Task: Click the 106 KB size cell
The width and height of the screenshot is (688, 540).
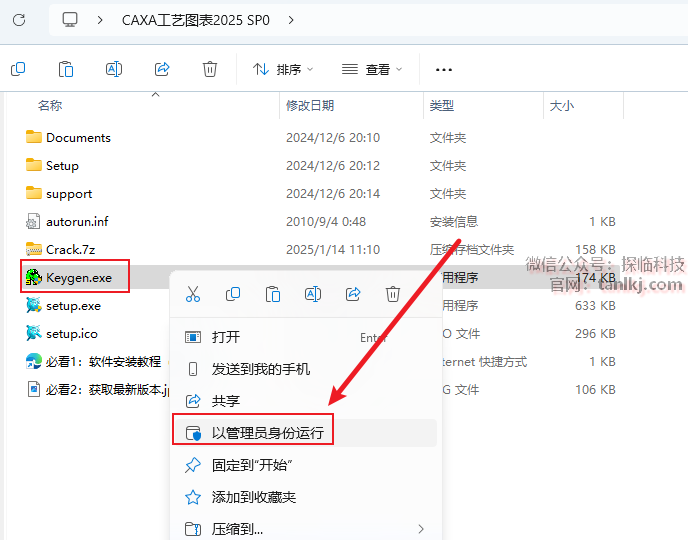Action: (595, 390)
